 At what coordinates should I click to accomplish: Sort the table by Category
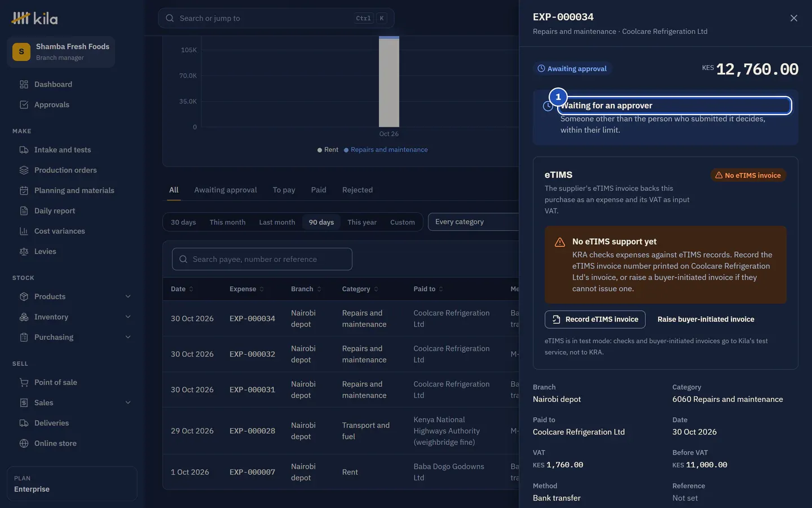click(360, 289)
